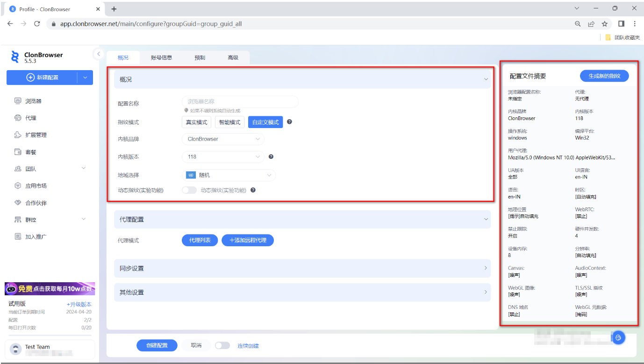644x364 pixels.
Task: Focus the 配置名称 input field
Action: pyautogui.click(x=240, y=101)
